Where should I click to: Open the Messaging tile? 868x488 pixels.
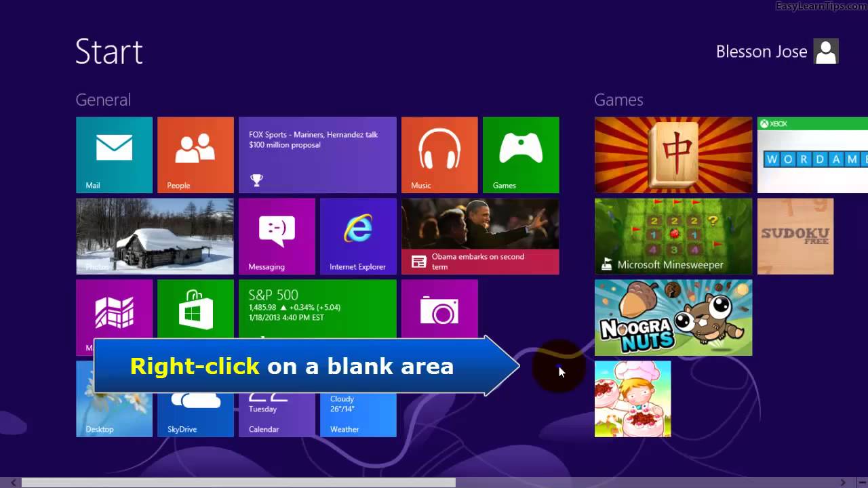click(x=277, y=237)
